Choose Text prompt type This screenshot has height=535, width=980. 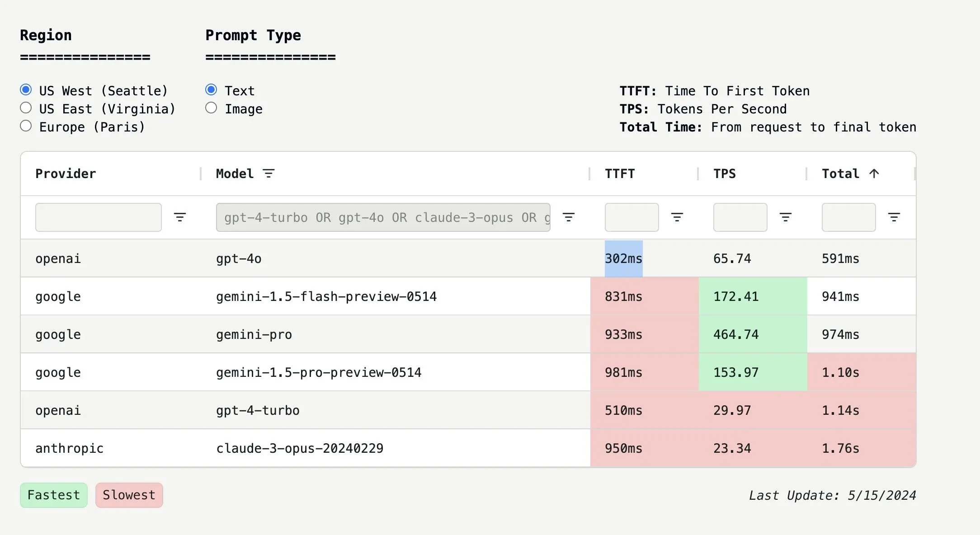click(211, 90)
